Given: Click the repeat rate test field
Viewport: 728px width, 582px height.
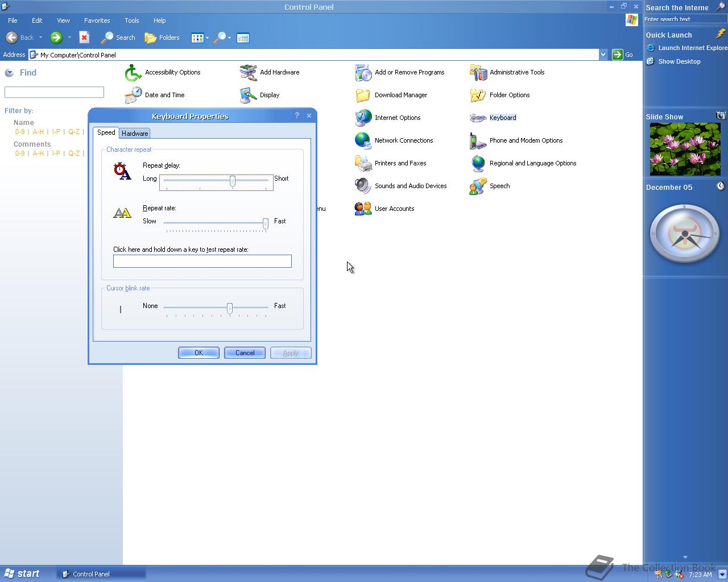Looking at the screenshot, I should (202, 261).
